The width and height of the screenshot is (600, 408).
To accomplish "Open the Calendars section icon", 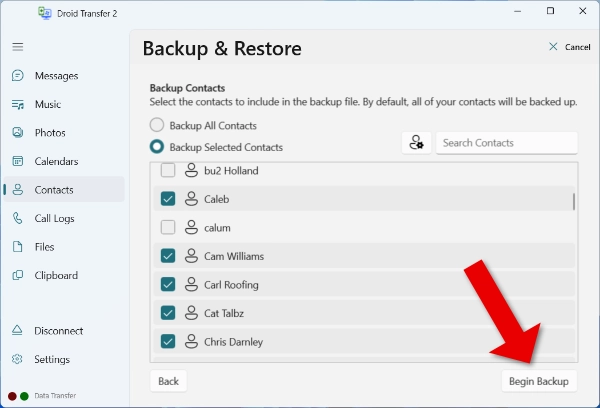I will point(17,161).
